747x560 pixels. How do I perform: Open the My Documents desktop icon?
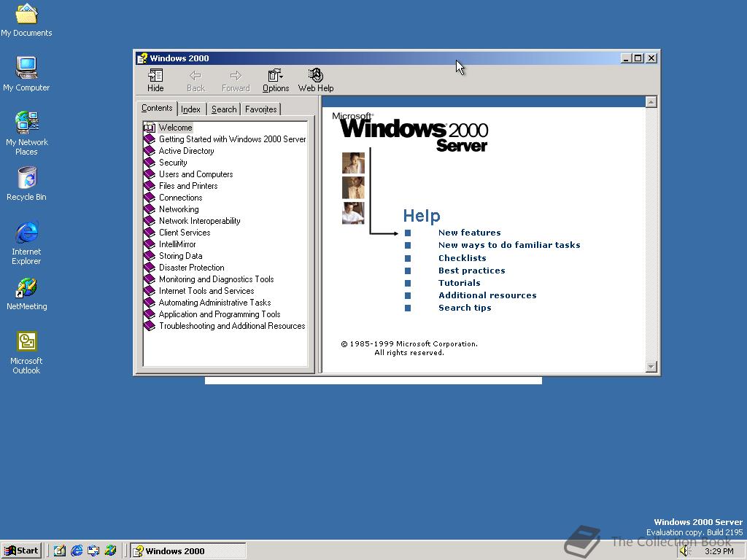(x=26, y=20)
